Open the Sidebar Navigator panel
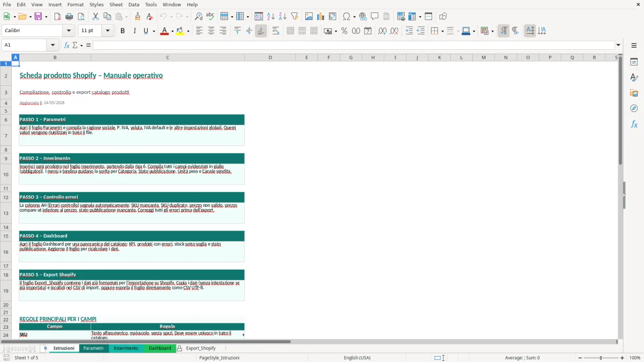This screenshot has height=362, width=644. click(x=634, y=108)
